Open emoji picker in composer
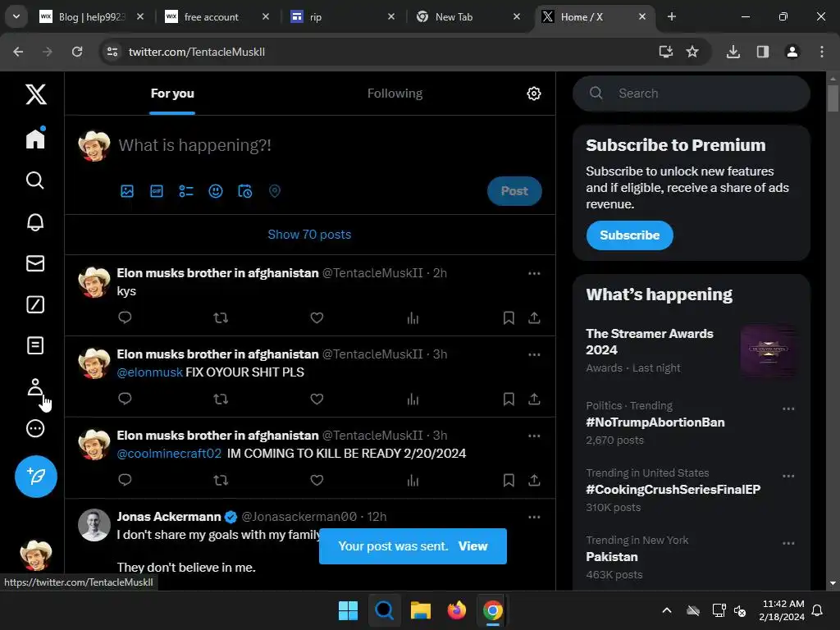This screenshot has width=840, height=630. pyautogui.click(x=216, y=191)
